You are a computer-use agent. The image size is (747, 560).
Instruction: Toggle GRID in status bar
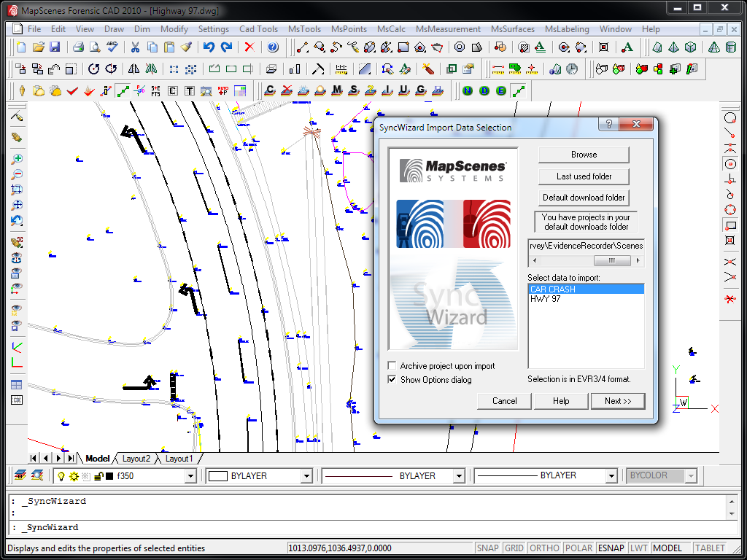[x=514, y=548]
